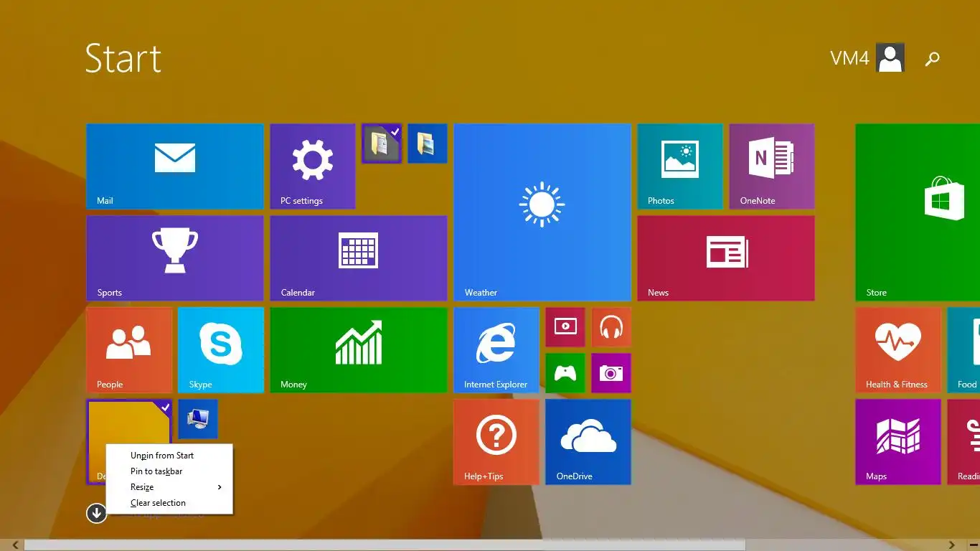Open the Resize submenu
The width and height of the screenshot is (980, 551).
(x=169, y=487)
